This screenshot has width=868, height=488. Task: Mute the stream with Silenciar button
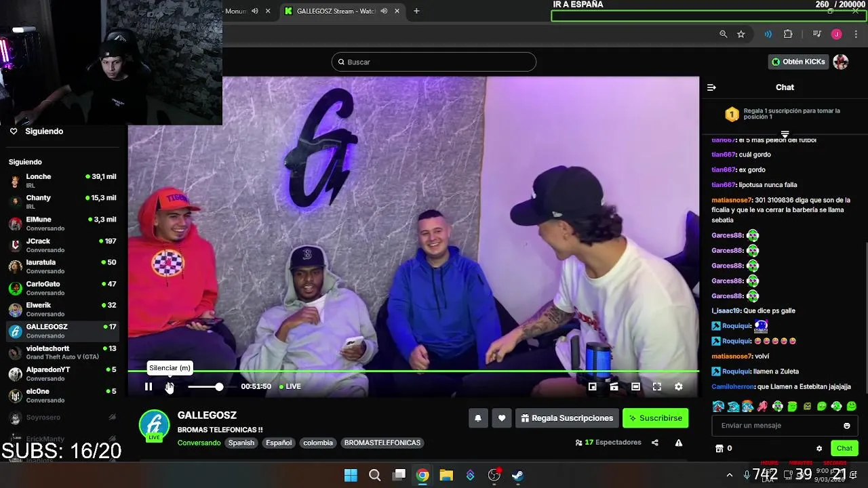[170, 386]
